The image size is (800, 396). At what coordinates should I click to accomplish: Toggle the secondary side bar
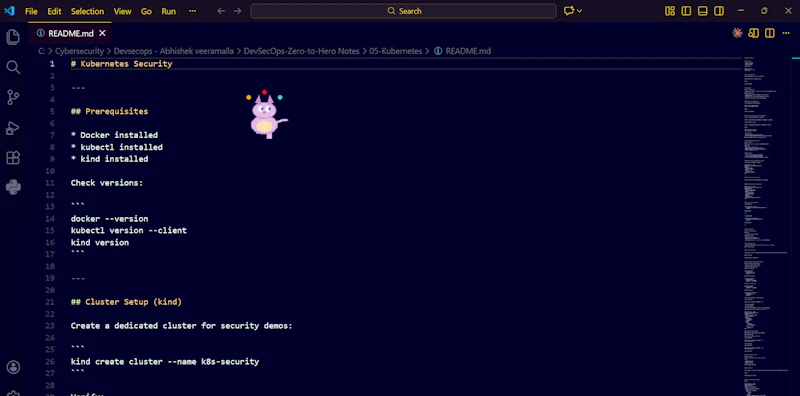click(x=719, y=11)
